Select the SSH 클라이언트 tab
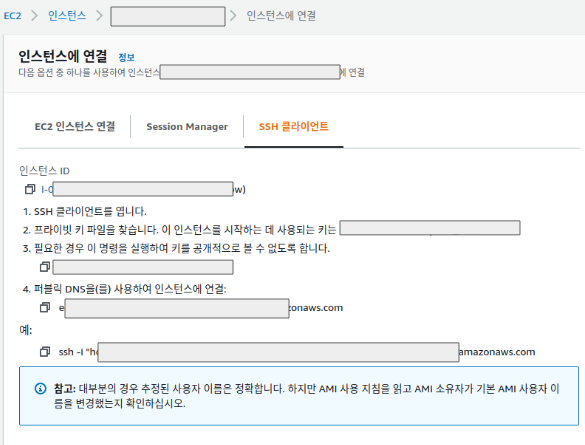 (294, 126)
